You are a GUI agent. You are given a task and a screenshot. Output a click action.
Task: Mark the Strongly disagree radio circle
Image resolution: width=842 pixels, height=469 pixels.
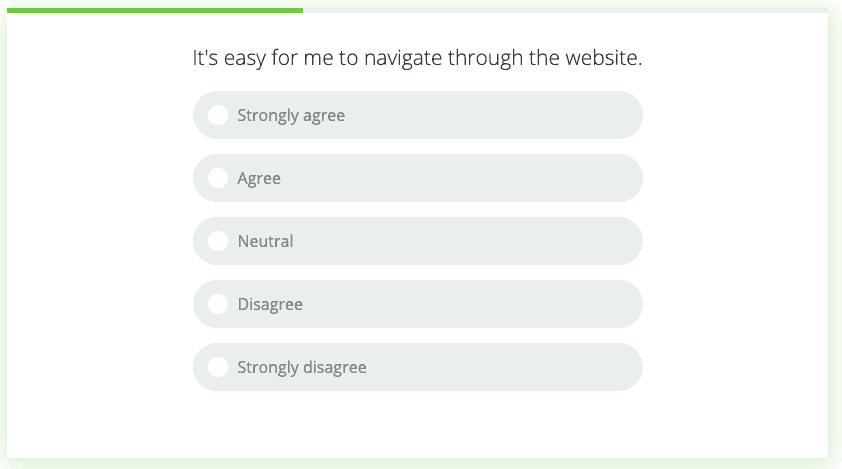click(x=218, y=367)
